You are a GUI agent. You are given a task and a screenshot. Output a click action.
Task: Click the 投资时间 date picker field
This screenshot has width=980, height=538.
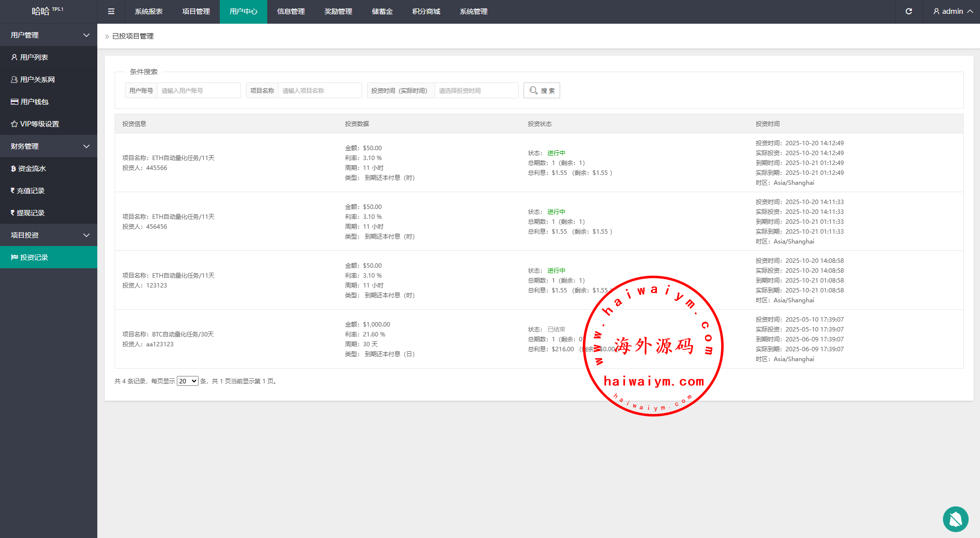point(476,90)
